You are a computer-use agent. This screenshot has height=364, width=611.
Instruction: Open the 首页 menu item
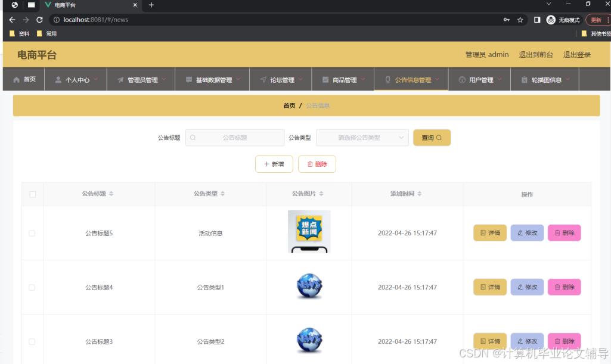pyautogui.click(x=24, y=79)
